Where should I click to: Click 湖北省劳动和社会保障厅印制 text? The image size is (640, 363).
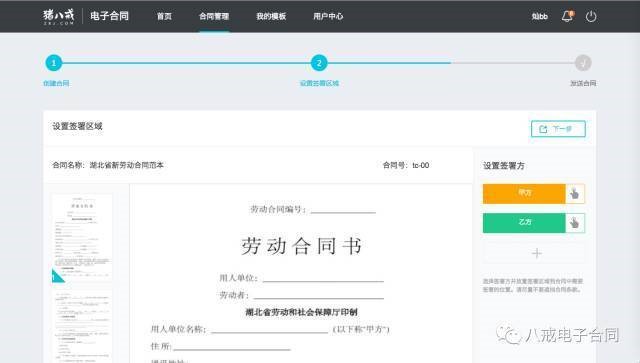point(301,312)
